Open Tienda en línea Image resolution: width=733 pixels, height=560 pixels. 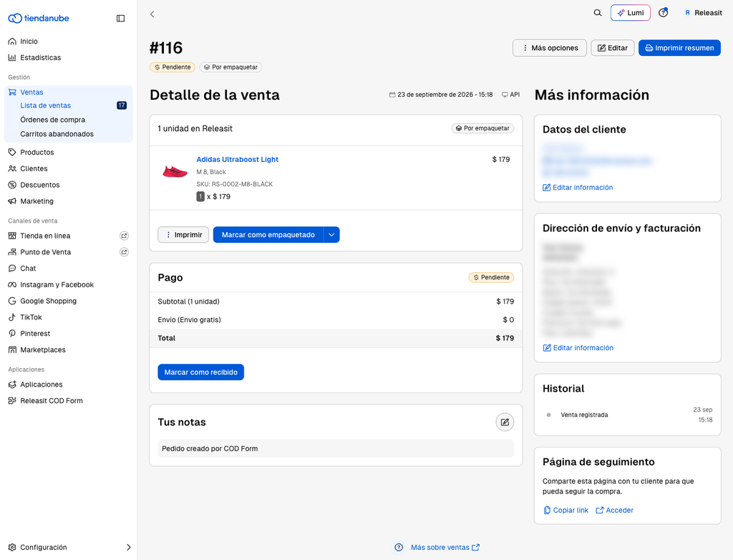(45, 236)
